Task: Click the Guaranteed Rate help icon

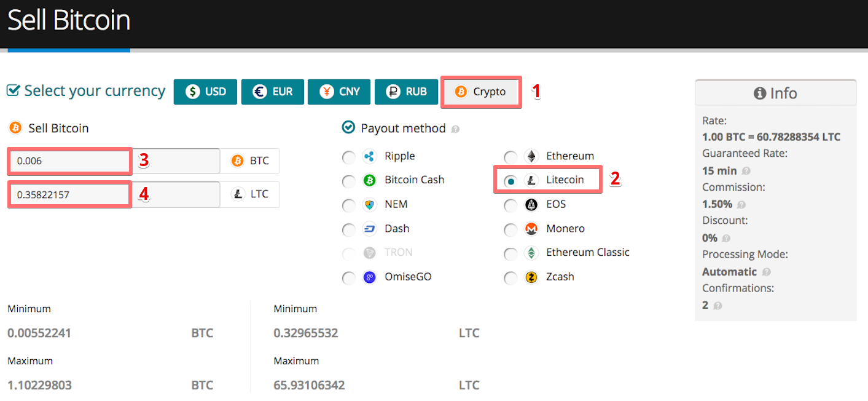Action: pos(746,171)
